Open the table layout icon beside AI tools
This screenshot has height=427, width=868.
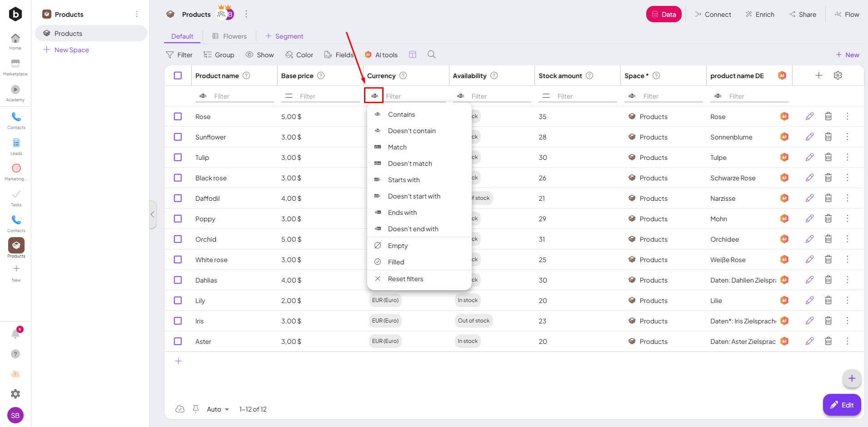[412, 55]
